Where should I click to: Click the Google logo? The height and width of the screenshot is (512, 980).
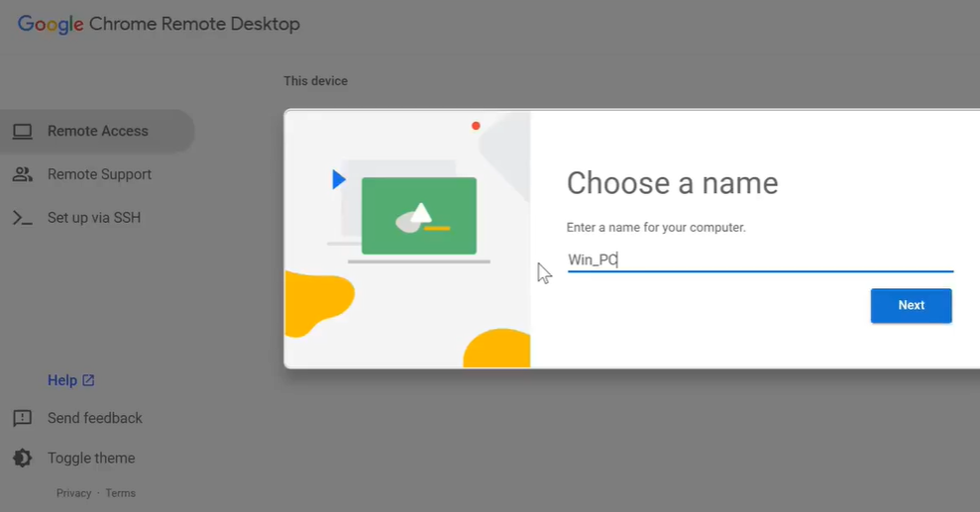(x=51, y=25)
